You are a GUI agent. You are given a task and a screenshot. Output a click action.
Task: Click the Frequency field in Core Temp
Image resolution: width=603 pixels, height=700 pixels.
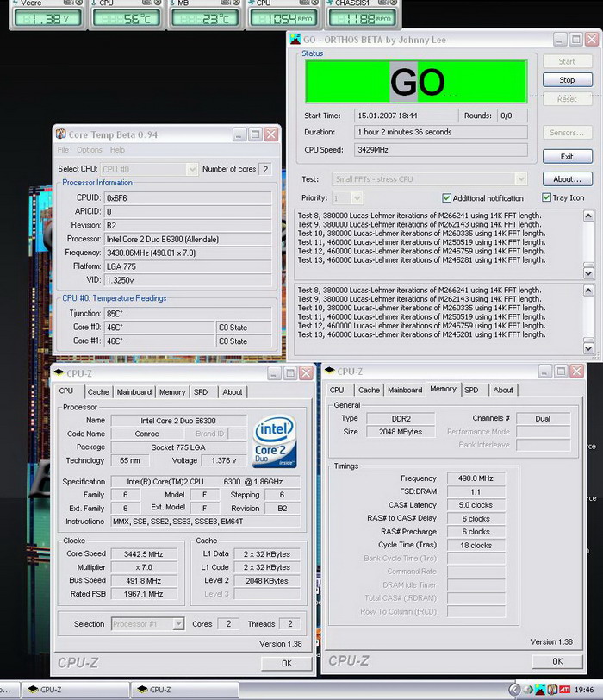[188, 253]
